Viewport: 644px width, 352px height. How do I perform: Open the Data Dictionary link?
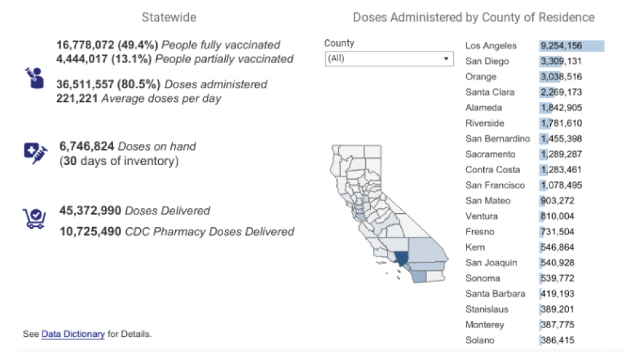(73, 334)
